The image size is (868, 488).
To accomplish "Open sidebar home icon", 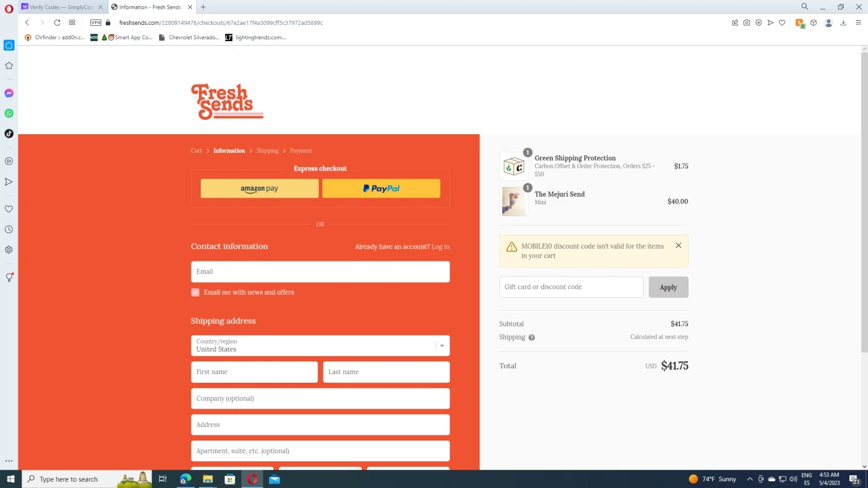I will [x=9, y=45].
